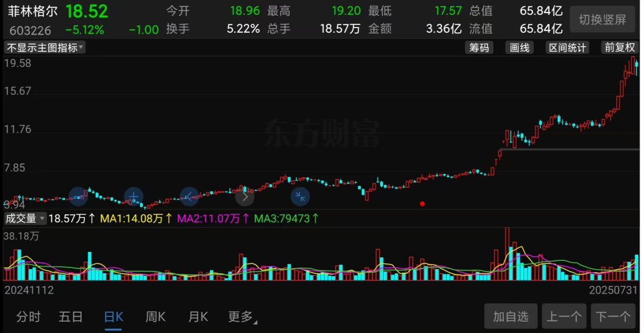
Task: Click the red dot marker below candlesticks
Action: point(422,203)
